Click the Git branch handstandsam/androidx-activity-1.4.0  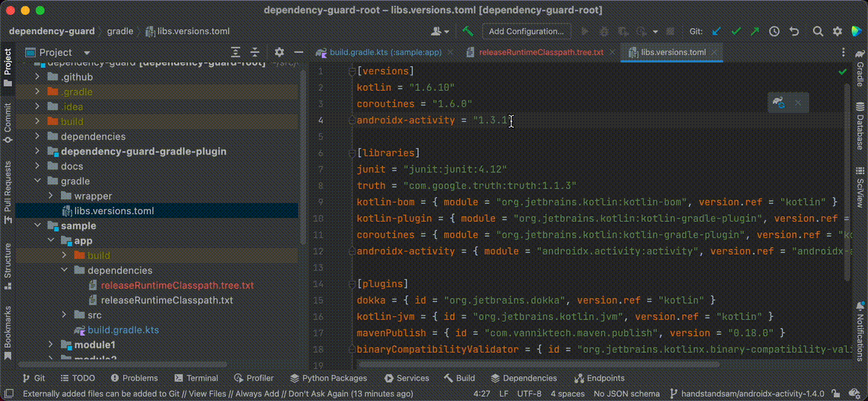746,394
